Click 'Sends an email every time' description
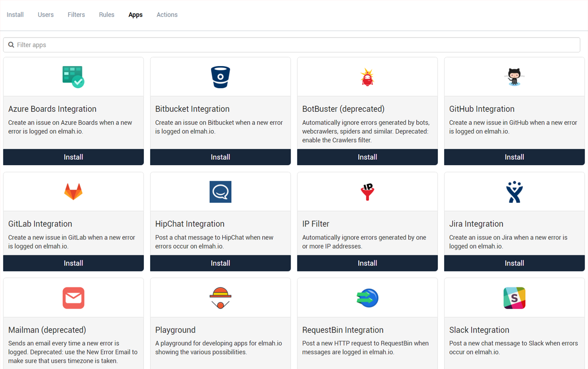Screen dimensions: 588x369 tap(73, 352)
